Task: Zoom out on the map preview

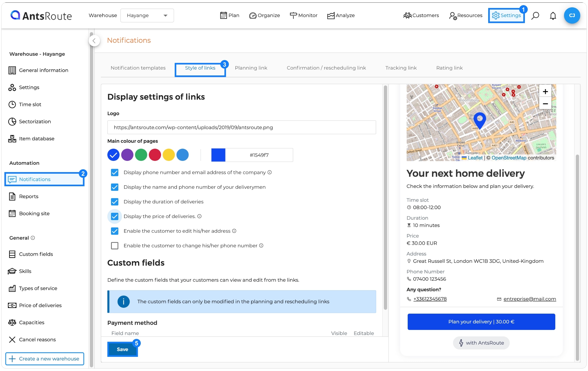Action: tap(545, 104)
